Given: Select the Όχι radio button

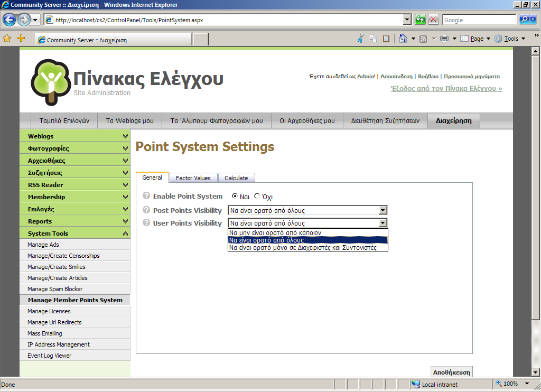Looking at the screenshot, I should [257, 196].
